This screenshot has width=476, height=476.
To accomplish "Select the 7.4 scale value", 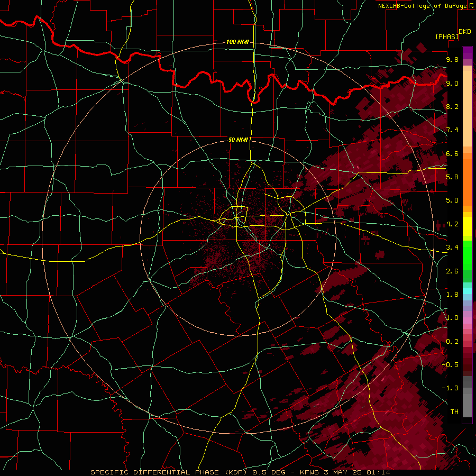I will click(452, 130).
